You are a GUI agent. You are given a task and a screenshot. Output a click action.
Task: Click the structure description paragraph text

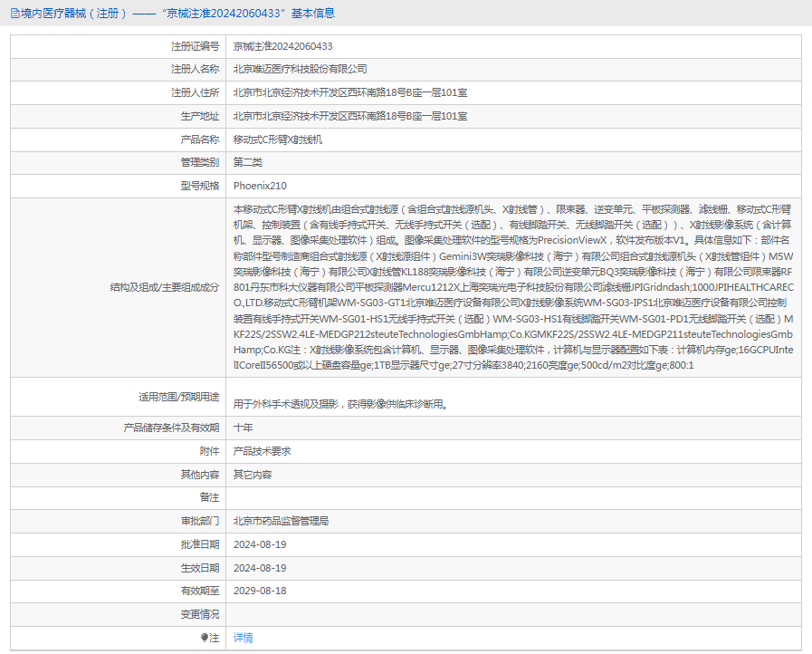tap(513, 287)
